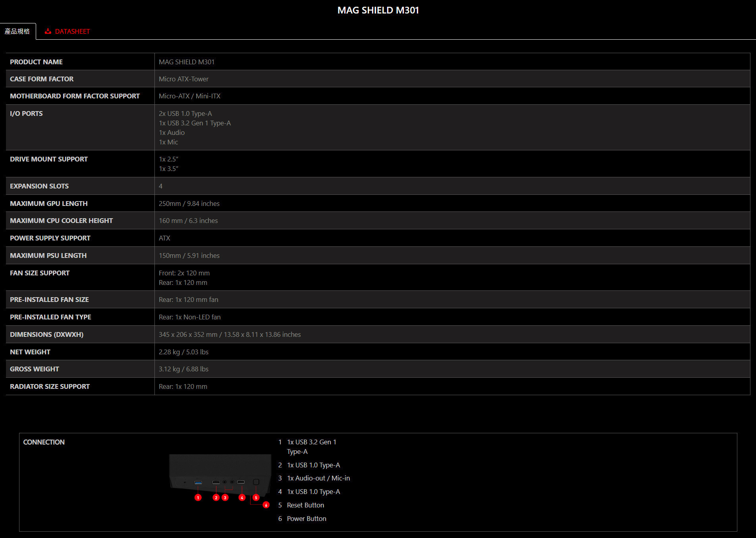Click the MAXIMUM GPU LENGTH label
756x538 pixels.
[x=48, y=204]
